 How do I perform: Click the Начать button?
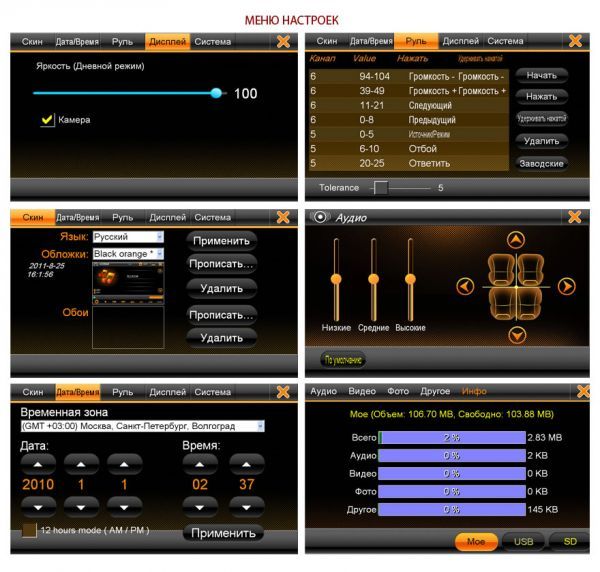point(541,75)
